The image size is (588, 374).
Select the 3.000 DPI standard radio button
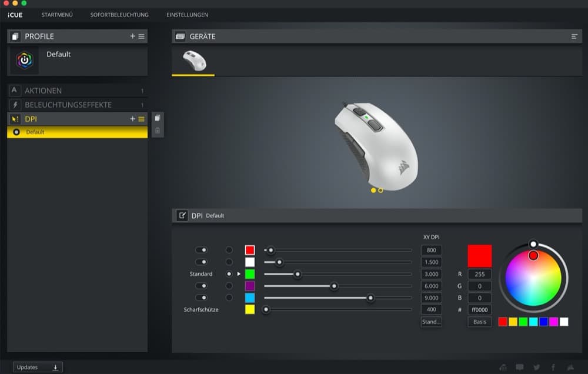(x=229, y=274)
